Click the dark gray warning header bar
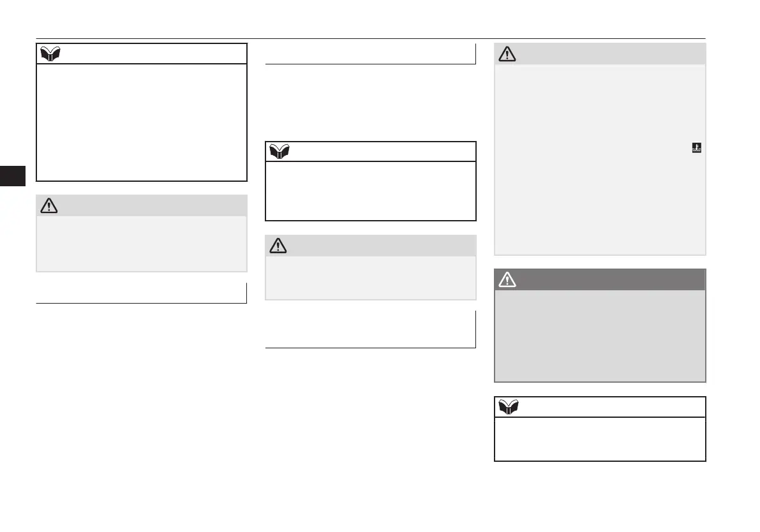Viewport: 760px width, 532px height. [x=600, y=279]
